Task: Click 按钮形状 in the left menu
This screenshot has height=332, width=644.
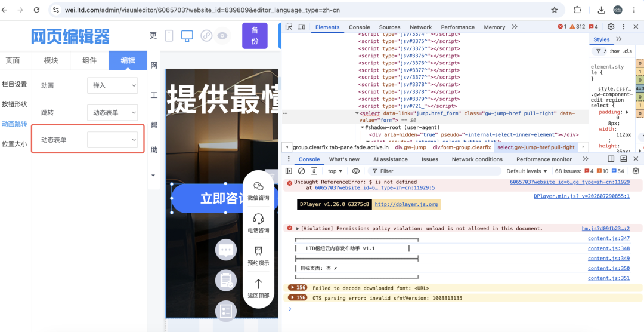Action: (x=14, y=104)
